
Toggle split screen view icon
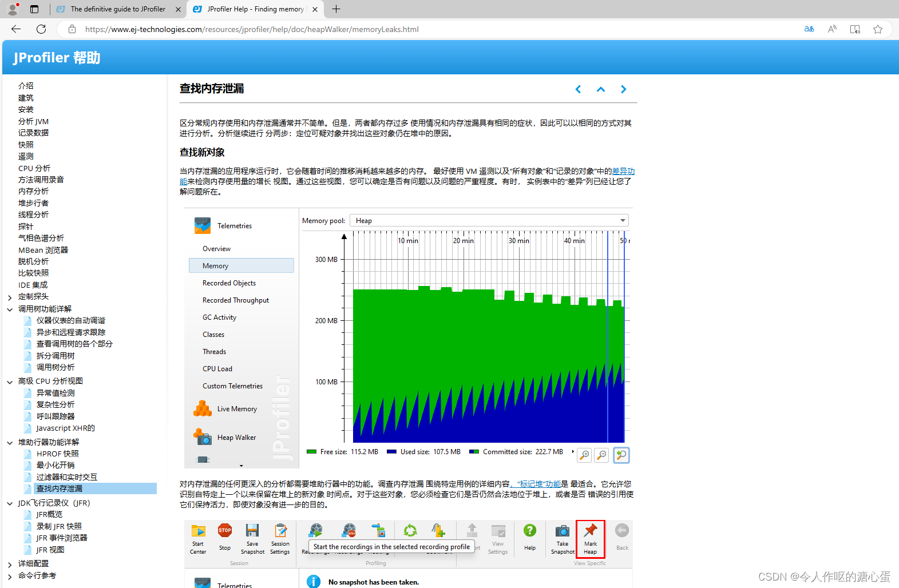855,29
